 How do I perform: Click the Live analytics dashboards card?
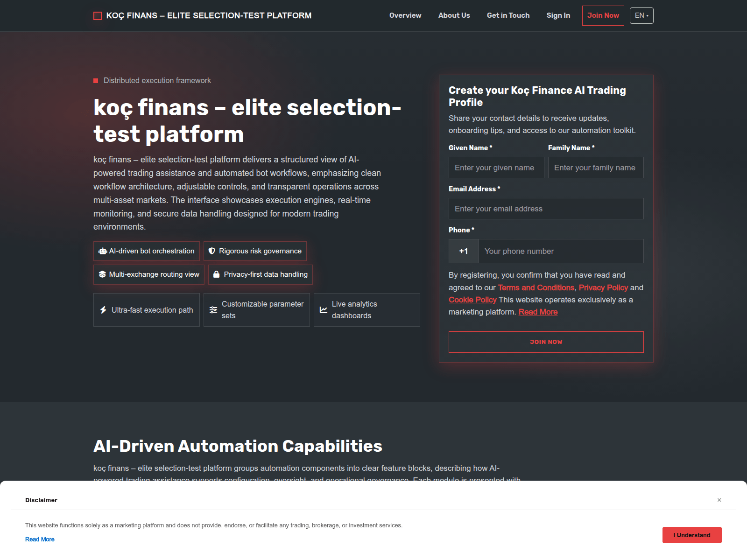(x=367, y=310)
